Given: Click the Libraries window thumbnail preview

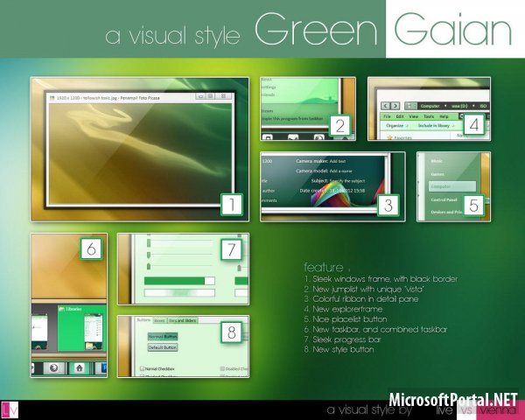Looking at the screenshot, I should pos(82,328).
